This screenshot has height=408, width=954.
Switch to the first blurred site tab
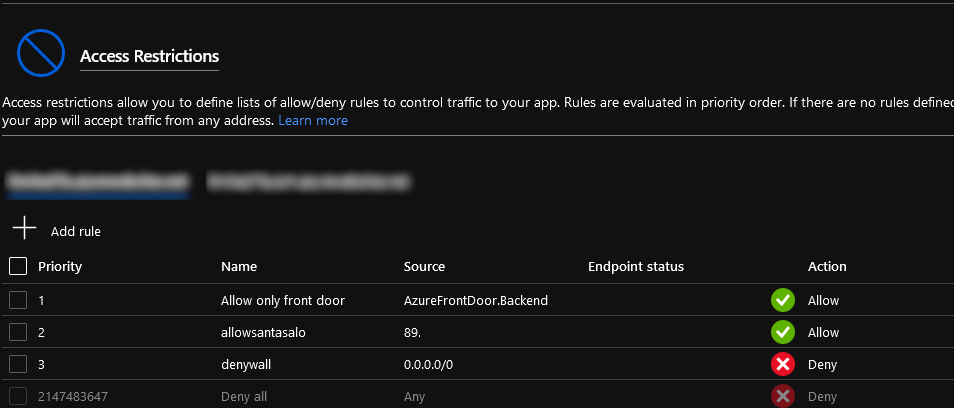[x=96, y=182]
